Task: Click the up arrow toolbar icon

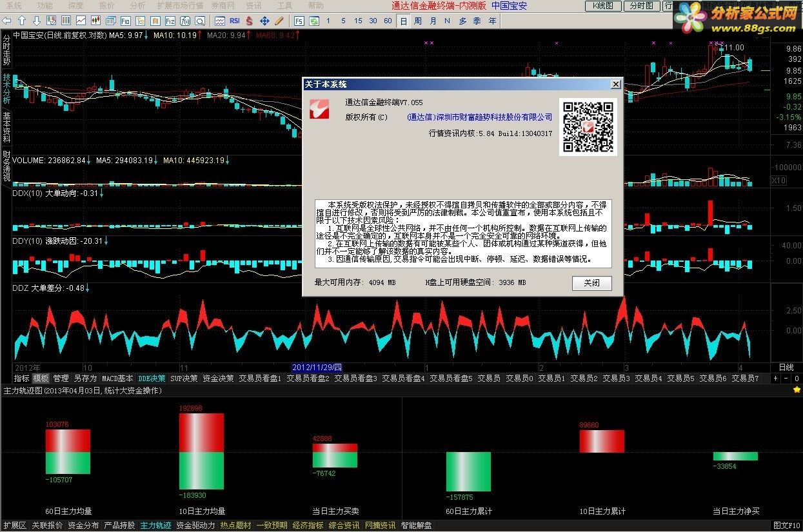Action: [x=22, y=21]
